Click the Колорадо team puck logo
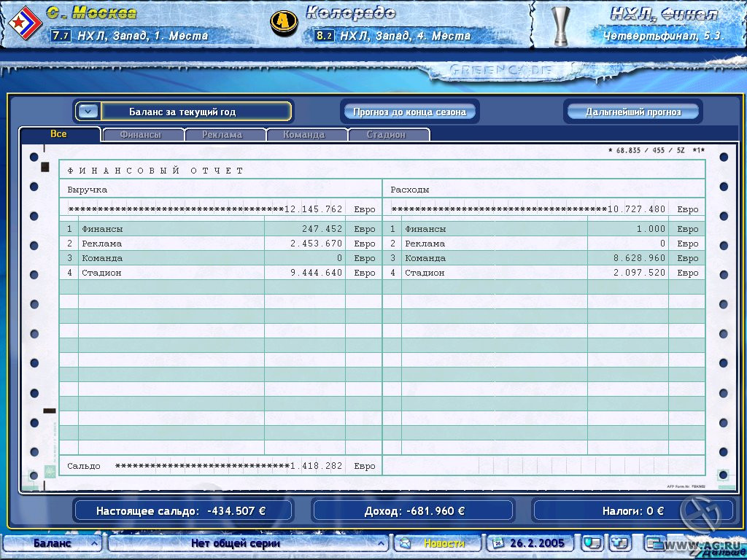 click(284, 22)
